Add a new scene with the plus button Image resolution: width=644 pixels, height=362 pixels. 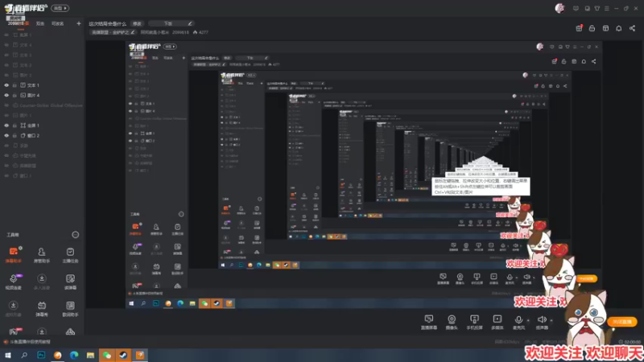click(78, 23)
